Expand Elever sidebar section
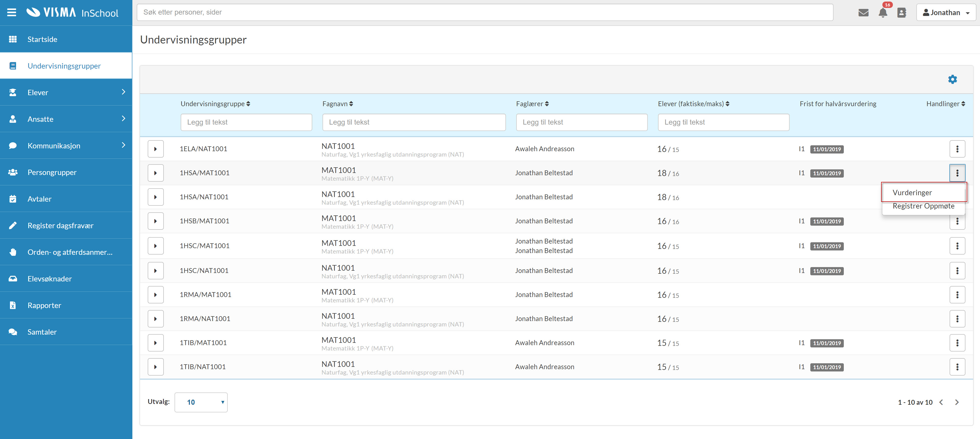Image resolution: width=980 pixels, height=439 pixels. click(x=66, y=93)
